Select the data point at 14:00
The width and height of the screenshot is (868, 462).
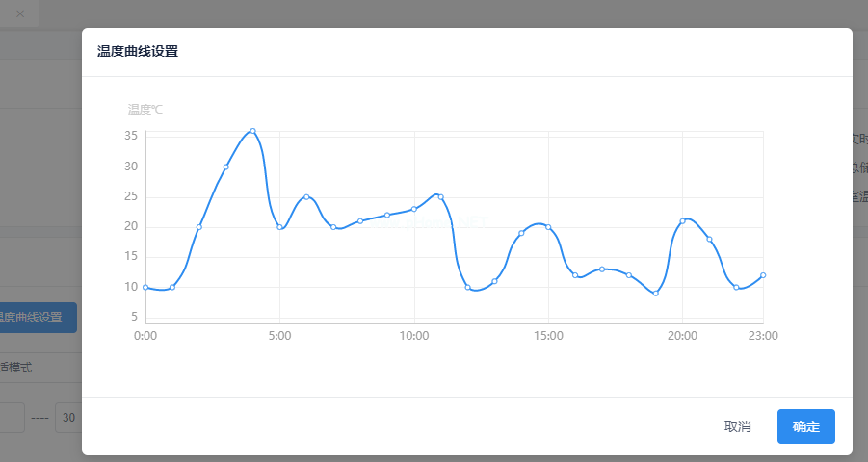(x=521, y=233)
